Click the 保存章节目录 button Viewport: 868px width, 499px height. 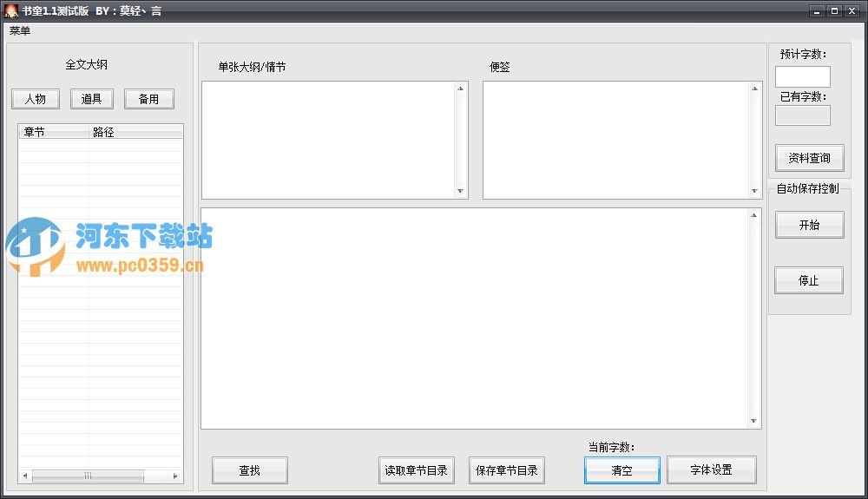point(507,470)
